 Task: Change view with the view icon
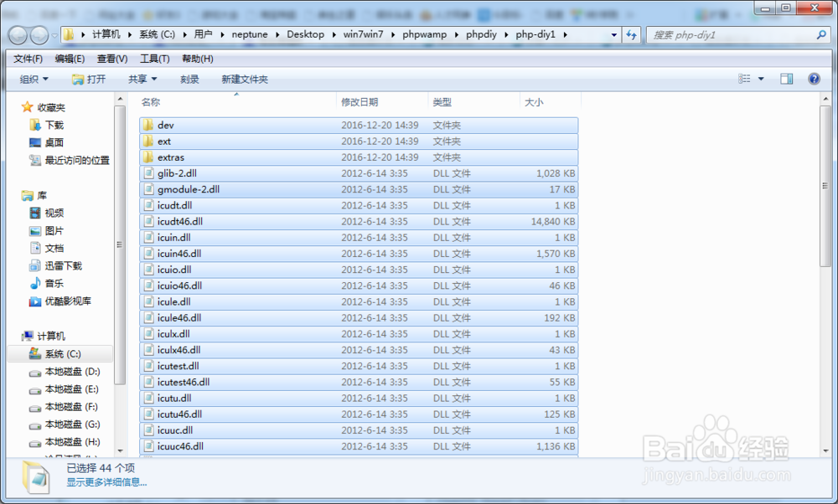click(x=744, y=79)
